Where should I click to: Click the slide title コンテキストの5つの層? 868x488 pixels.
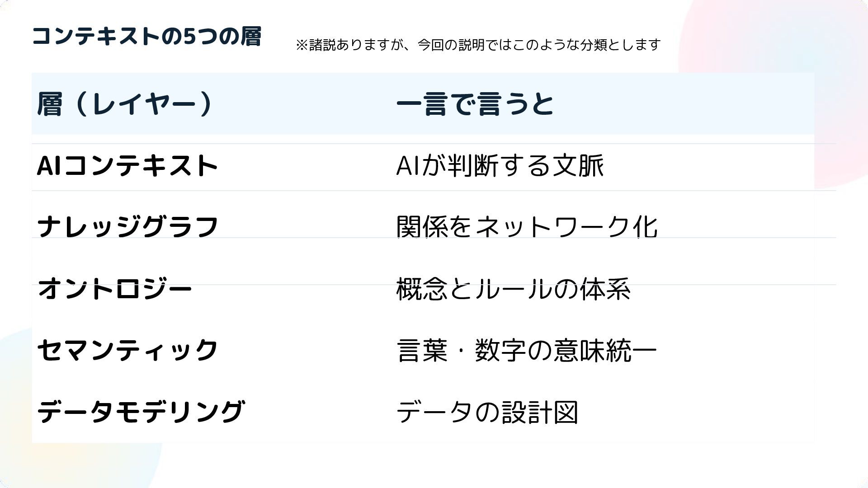pos(147,36)
